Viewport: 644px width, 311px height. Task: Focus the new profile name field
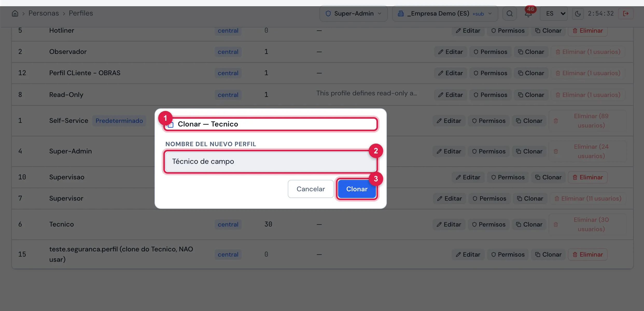tap(270, 161)
